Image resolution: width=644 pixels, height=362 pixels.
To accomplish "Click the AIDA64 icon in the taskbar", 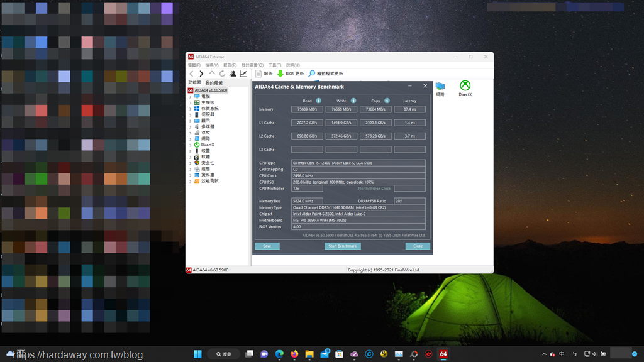I will 443,354.
